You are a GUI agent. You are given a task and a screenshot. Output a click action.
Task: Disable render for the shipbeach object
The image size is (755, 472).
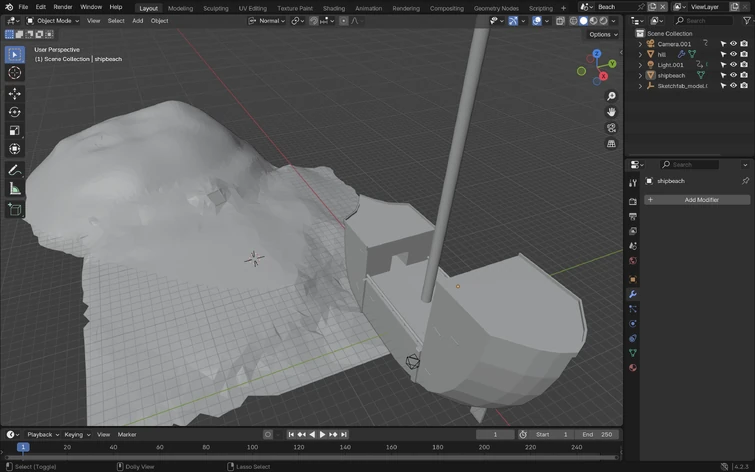point(744,75)
